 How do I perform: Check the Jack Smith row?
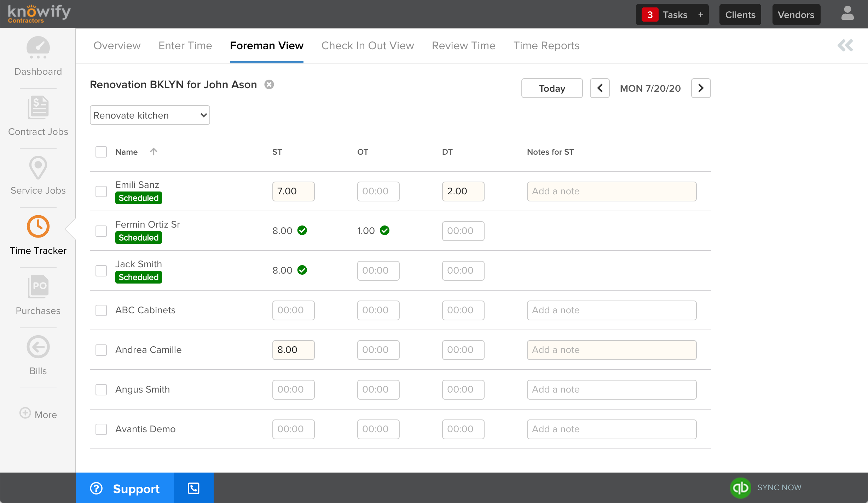(x=101, y=271)
